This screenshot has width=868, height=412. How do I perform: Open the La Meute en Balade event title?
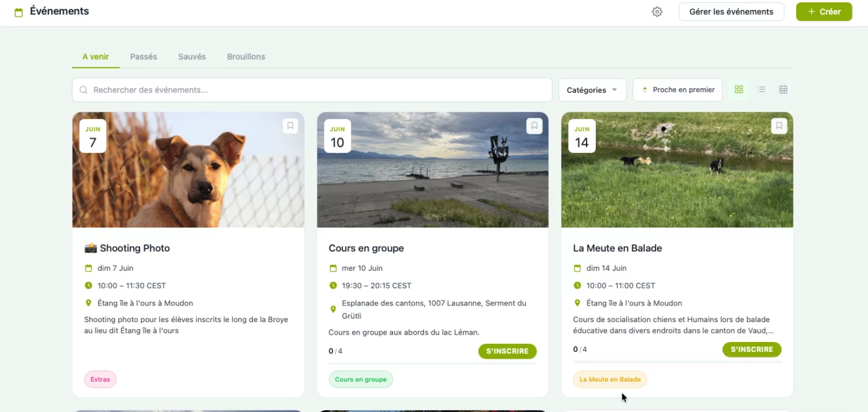[x=618, y=248]
